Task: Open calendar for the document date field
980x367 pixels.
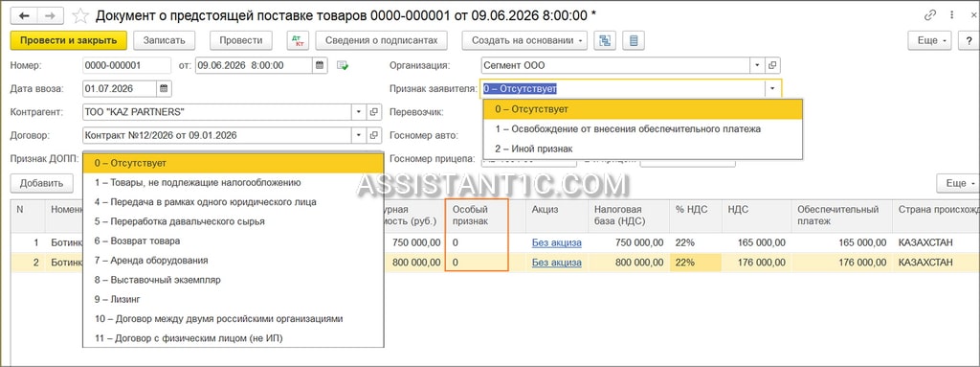Action: (320, 65)
